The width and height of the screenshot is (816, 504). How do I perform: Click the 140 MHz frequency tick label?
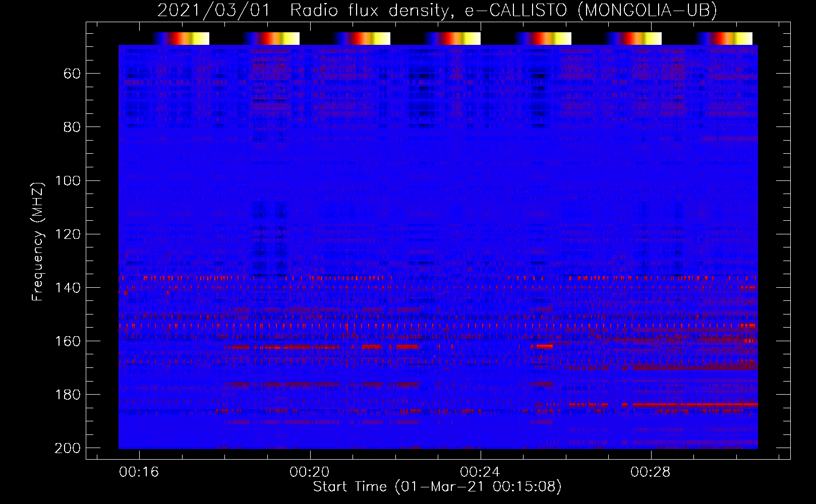(68, 288)
